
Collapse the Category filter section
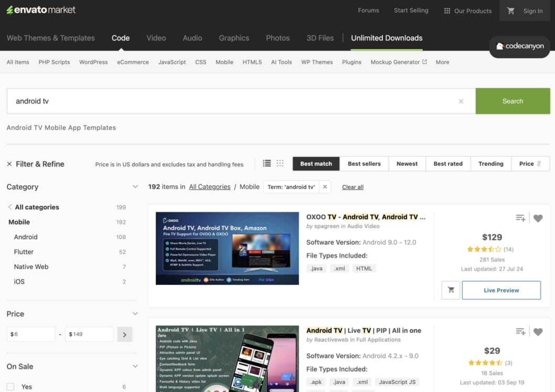click(135, 187)
